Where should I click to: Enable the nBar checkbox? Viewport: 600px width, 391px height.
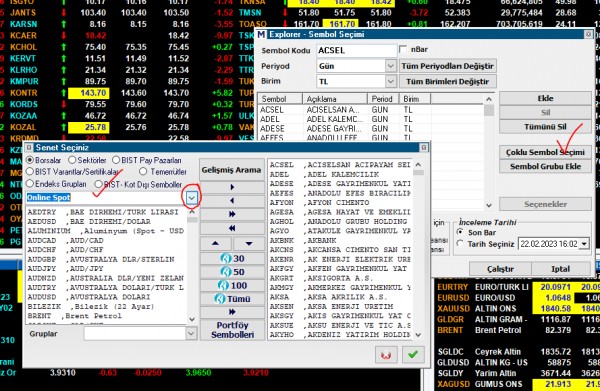[x=403, y=50]
